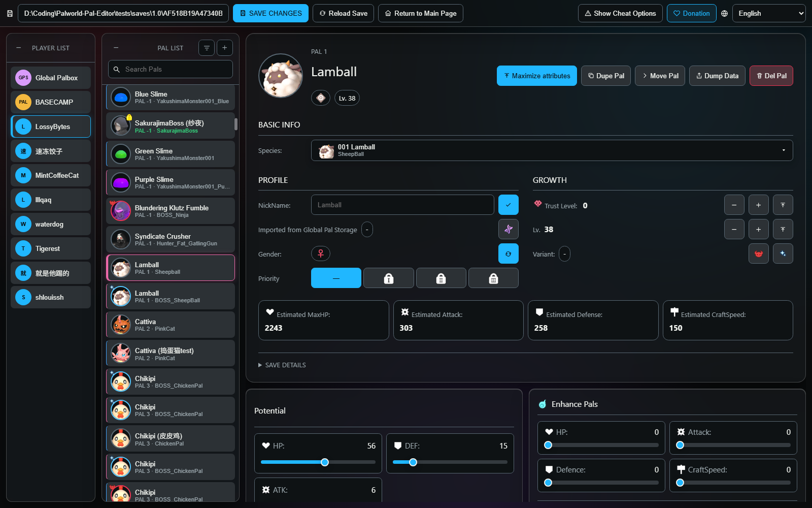Adjust the Potential HP slider handle
Image resolution: width=812 pixels, height=508 pixels.
point(325,462)
